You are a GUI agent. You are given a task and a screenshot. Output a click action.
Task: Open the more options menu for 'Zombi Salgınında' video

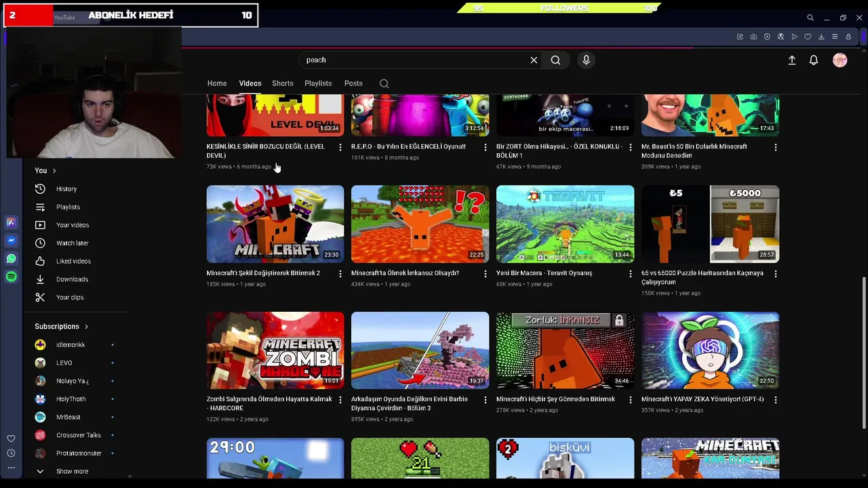(340, 400)
